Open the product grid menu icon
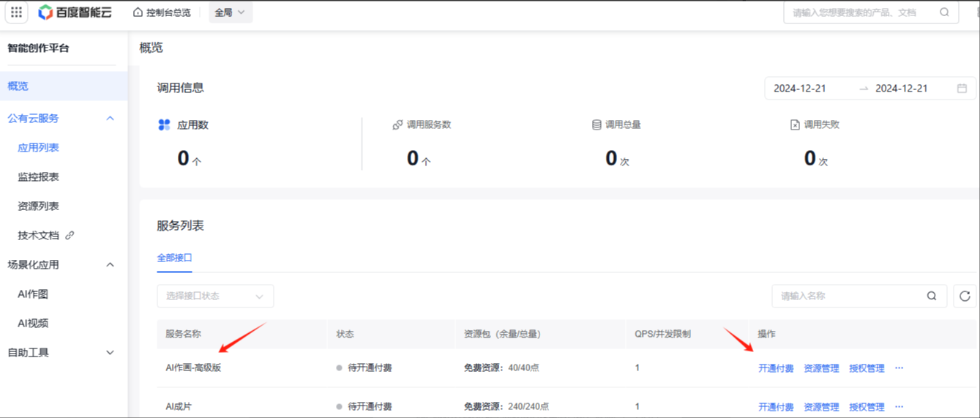This screenshot has width=980, height=418. [16, 12]
